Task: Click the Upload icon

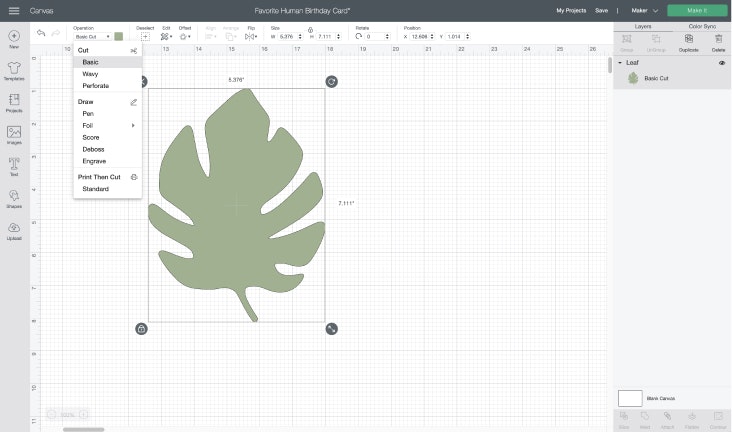Action: tap(14, 227)
